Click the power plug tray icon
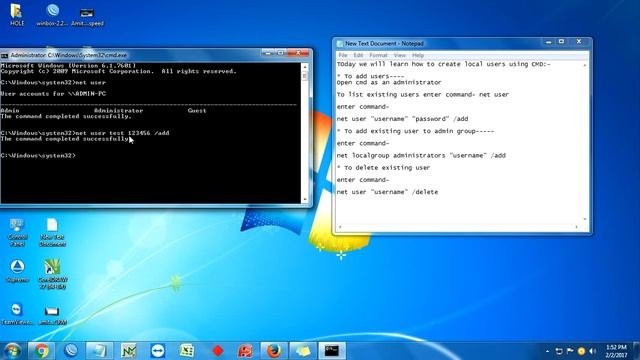The width and height of the screenshot is (640, 360). (x=559, y=351)
